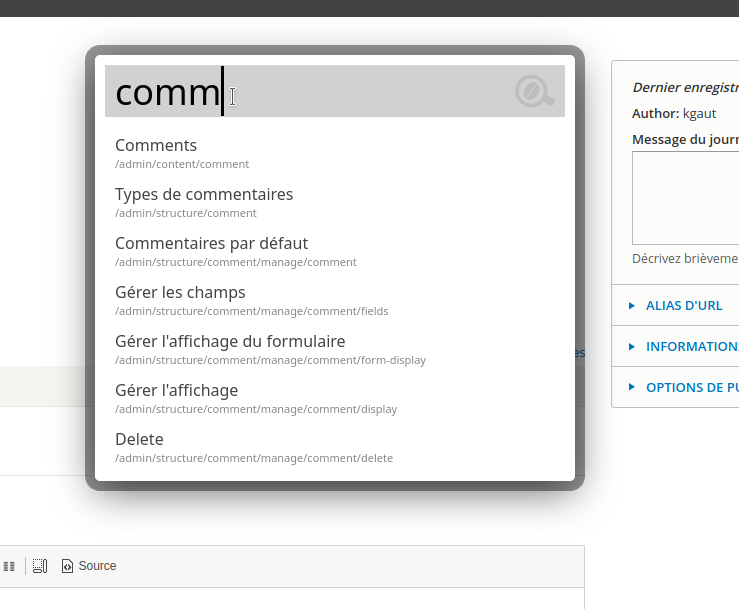The image size is (739, 609).
Task: Select the Comments result
Action: [x=156, y=146]
